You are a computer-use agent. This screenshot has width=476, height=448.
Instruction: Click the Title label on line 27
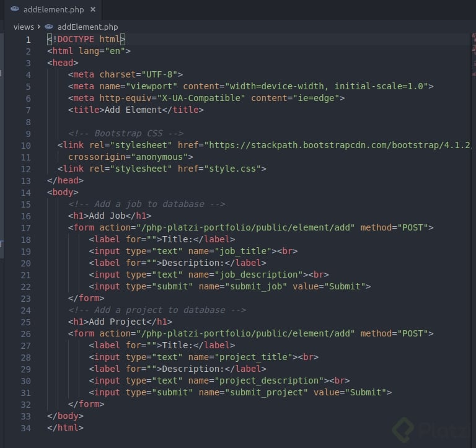pyautogui.click(x=162, y=345)
